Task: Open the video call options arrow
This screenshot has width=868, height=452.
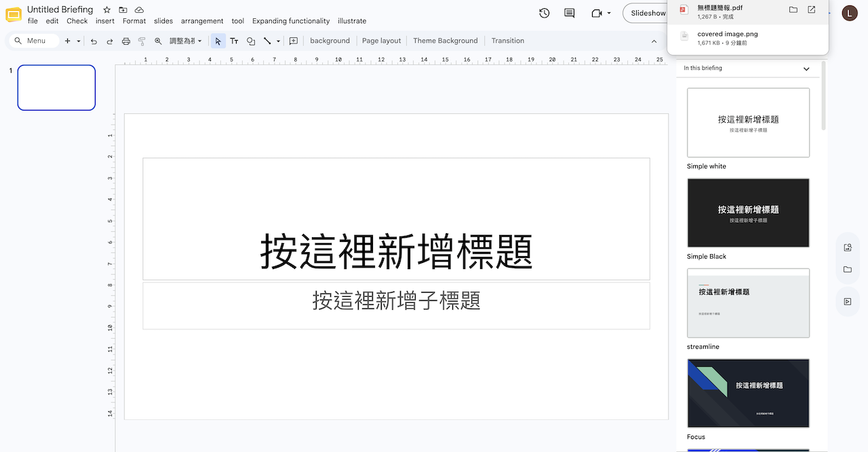Action: (x=609, y=13)
